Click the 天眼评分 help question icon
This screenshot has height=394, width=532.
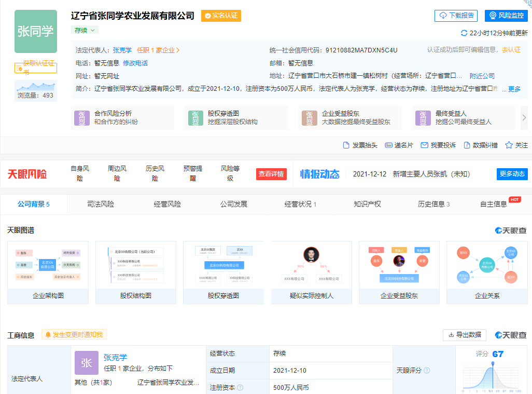[x=427, y=370]
